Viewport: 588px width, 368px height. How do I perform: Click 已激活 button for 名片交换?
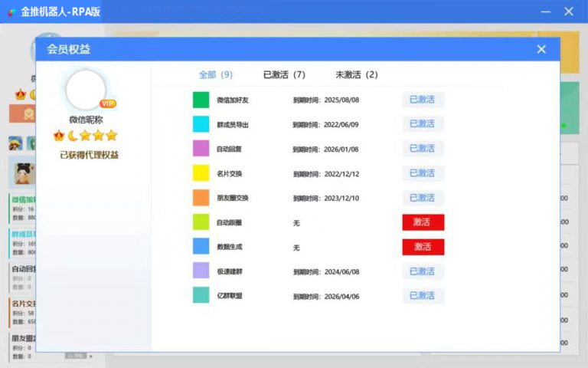coord(423,173)
